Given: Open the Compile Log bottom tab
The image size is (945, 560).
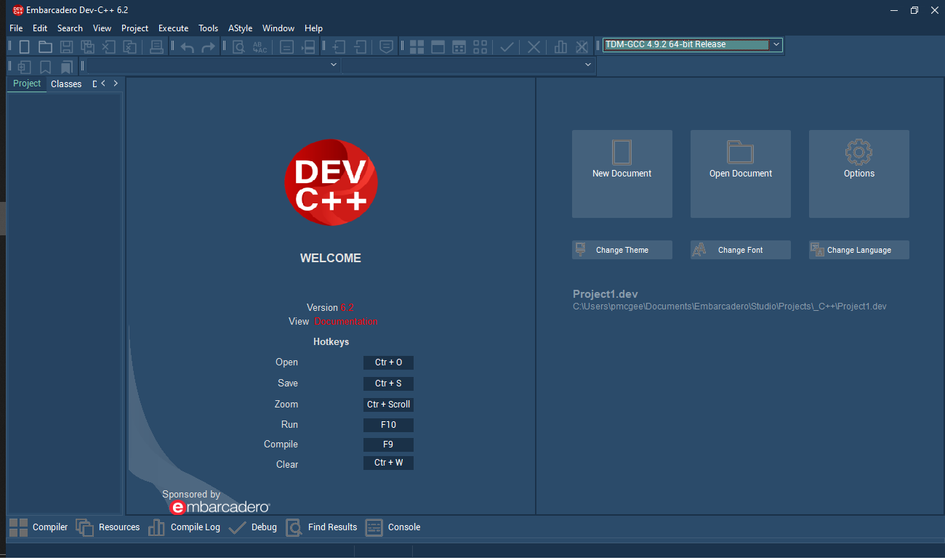Looking at the screenshot, I should (x=184, y=527).
